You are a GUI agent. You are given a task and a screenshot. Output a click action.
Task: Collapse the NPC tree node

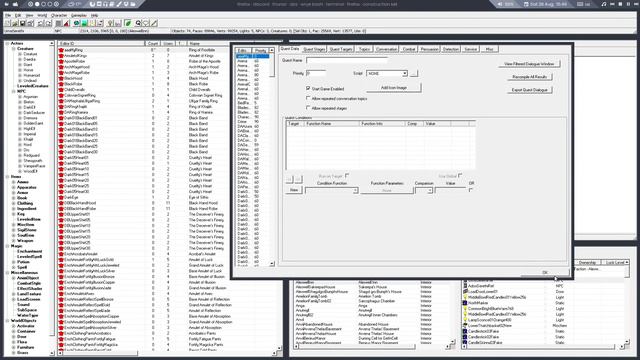point(13,91)
